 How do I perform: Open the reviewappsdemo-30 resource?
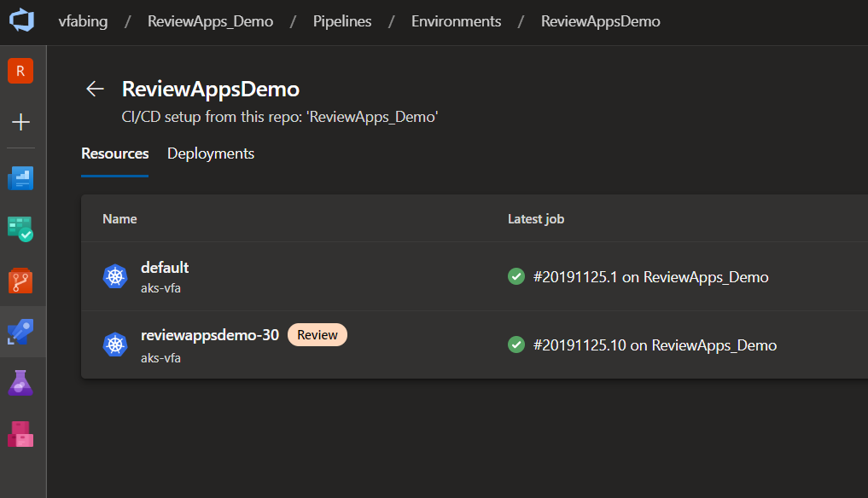pos(210,335)
